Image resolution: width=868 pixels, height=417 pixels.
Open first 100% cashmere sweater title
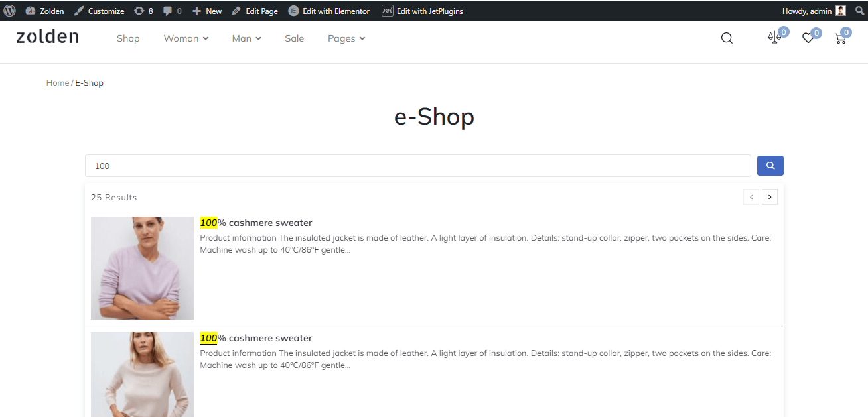[x=256, y=223]
